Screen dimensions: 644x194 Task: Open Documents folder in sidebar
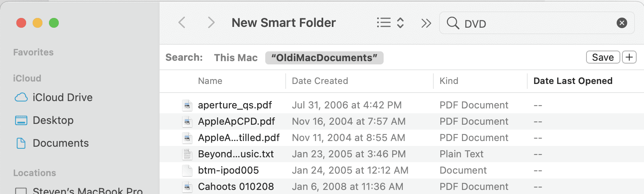60,143
